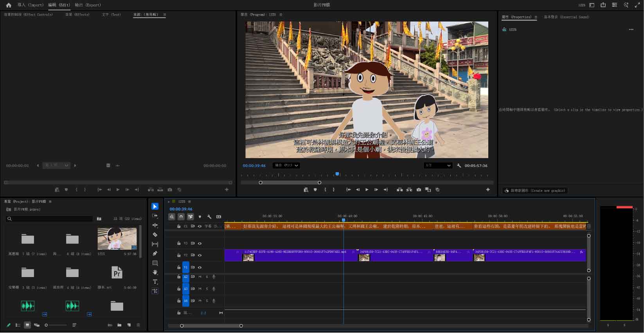Click Create new graphic button
The height and width of the screenshot is (333, 644).
coord(535,191)
